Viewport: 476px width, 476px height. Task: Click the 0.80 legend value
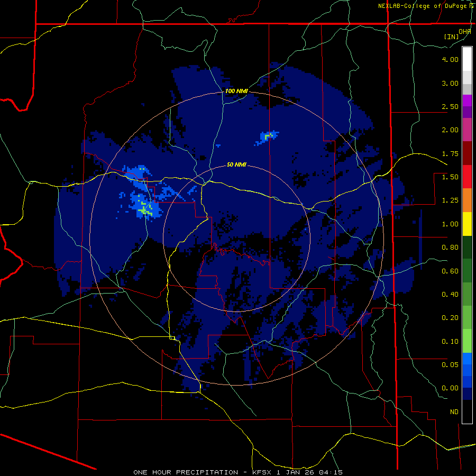450,248
